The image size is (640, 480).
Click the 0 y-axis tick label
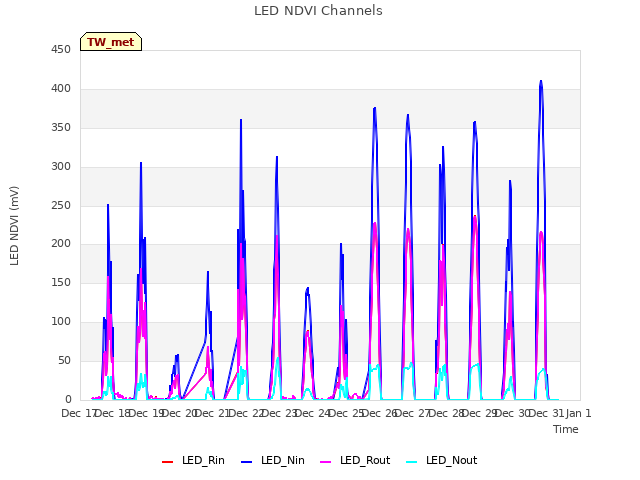(x=68, y=399)
